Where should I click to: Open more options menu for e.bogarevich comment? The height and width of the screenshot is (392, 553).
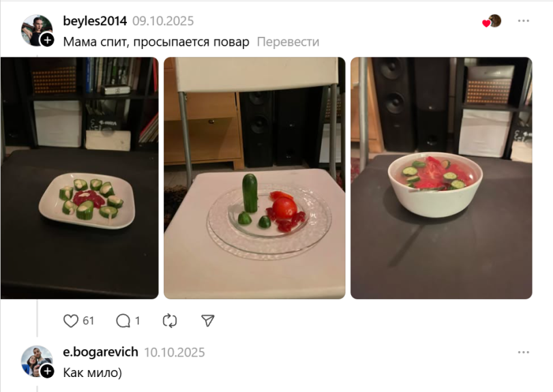click(524, 352)
